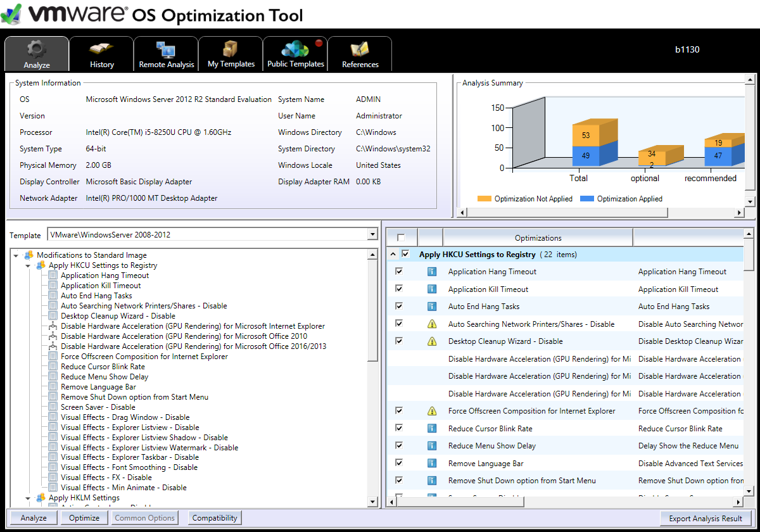Screen dimensions: 760x532
Task: Uncheck Application Hang Timeout checkbox
Action: [x=399, y=271]
